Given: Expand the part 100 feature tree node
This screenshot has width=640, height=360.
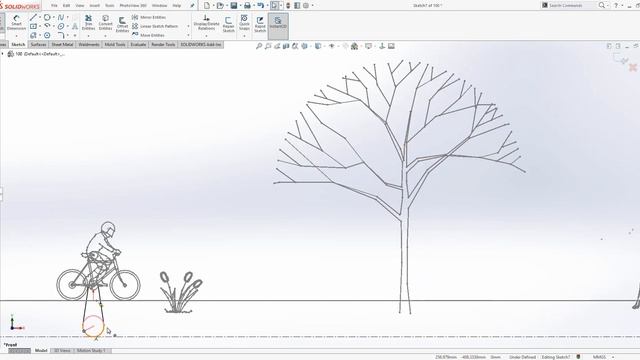Looking at the screenshot, I should coord(2,53).
